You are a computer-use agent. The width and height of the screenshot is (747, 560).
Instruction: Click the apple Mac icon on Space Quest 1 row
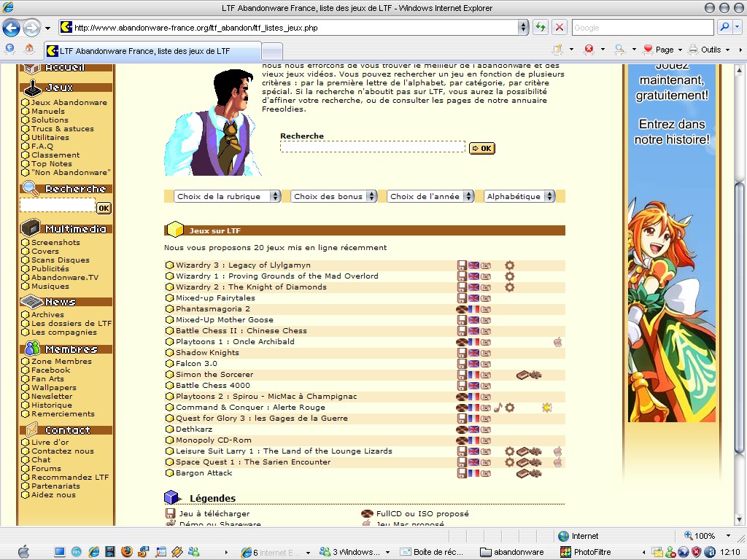coord(557,462)
